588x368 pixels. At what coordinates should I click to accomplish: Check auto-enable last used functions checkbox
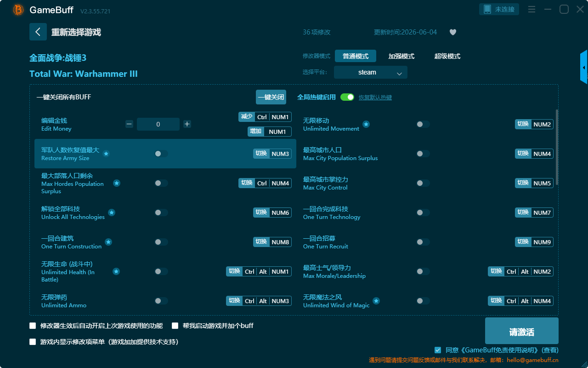click(x=33, y=326)
